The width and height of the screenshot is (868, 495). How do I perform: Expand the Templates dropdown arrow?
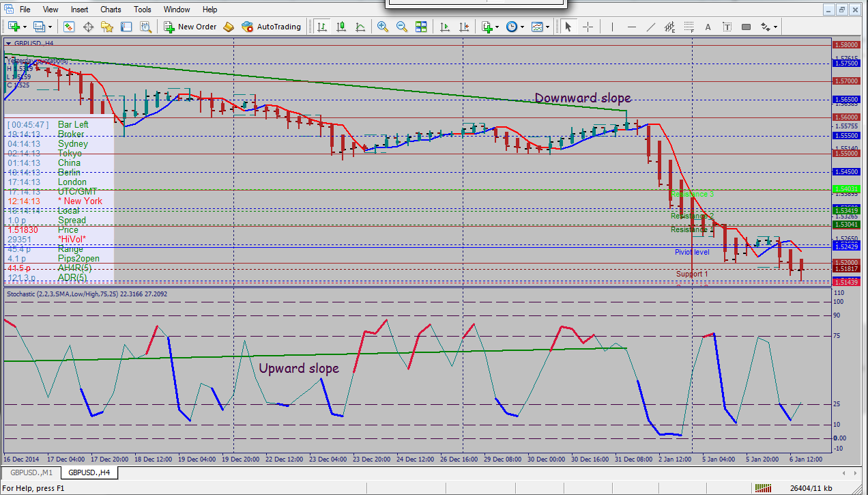click(548, 27)
